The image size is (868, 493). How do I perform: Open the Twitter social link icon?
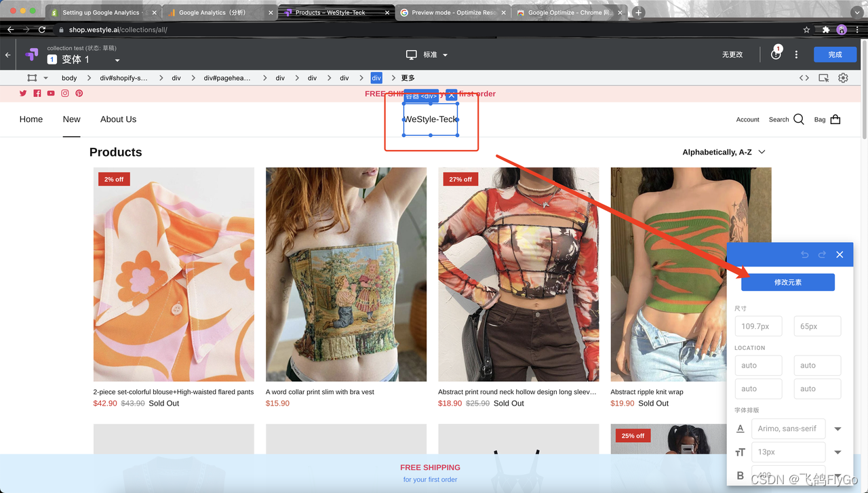(x=23, y=94)
